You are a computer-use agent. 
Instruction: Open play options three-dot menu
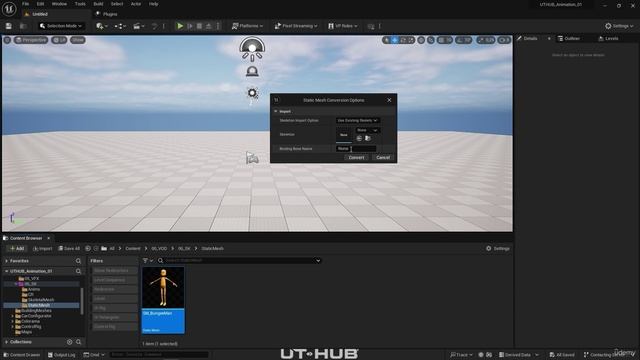[x=218, y=26]
